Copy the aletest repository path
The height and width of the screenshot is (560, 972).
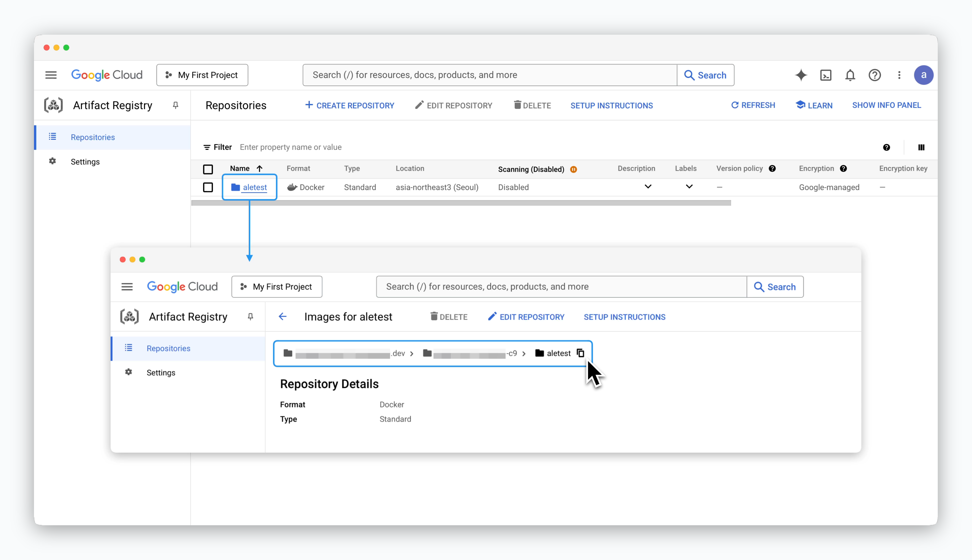click(x=580, y=353)
